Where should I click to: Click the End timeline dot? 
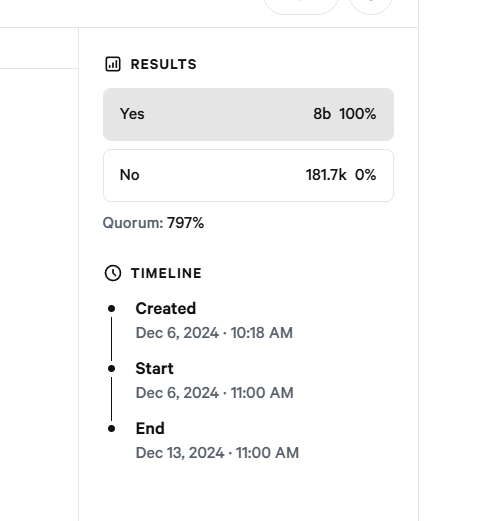[112, 429]
